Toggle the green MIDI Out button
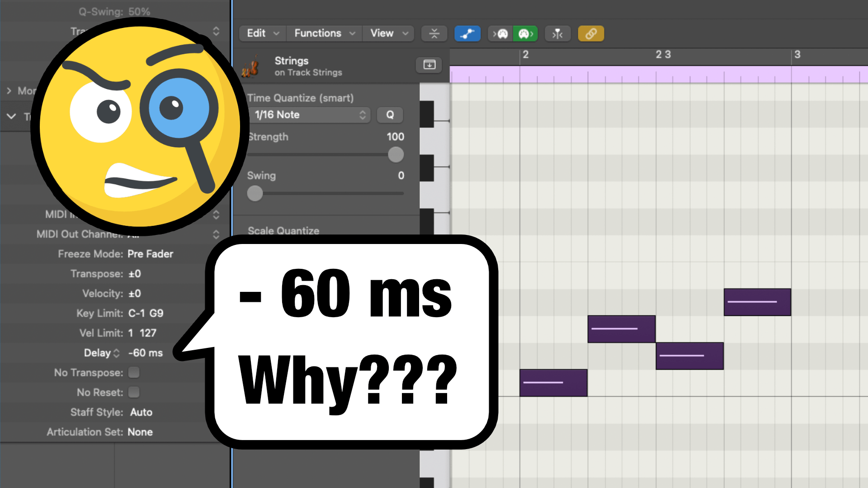 pyautogui.click(x=525, y=33)
